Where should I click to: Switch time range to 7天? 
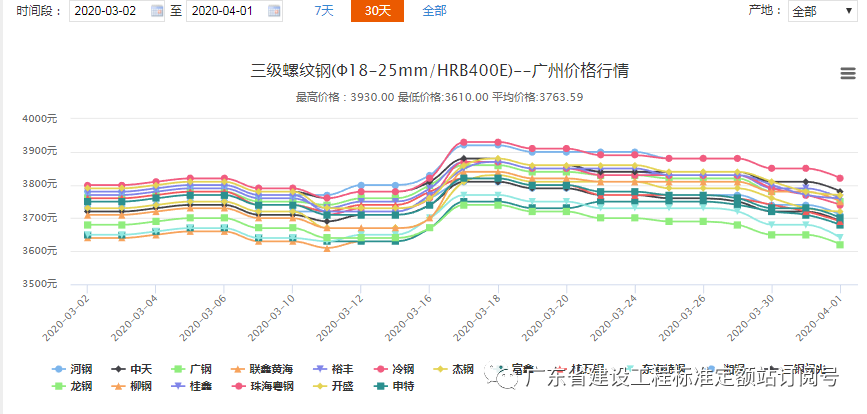tap(324, 11)
